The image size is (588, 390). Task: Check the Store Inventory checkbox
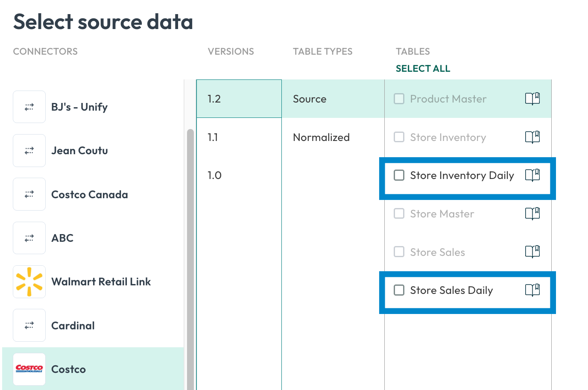pos(399,137)
